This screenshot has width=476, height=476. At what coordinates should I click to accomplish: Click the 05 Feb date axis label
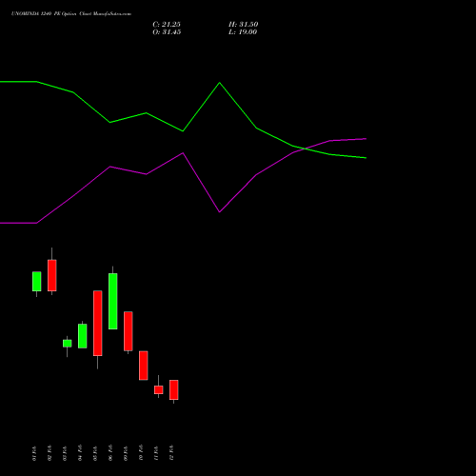[x=95, y=453]
